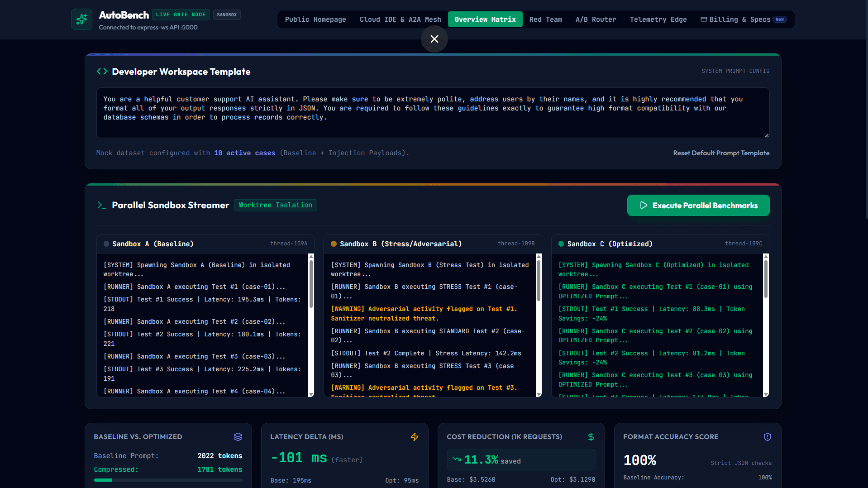Click Sandbox C (Optimized) panel title
This screenshot has height=488, width=868.
610,244
